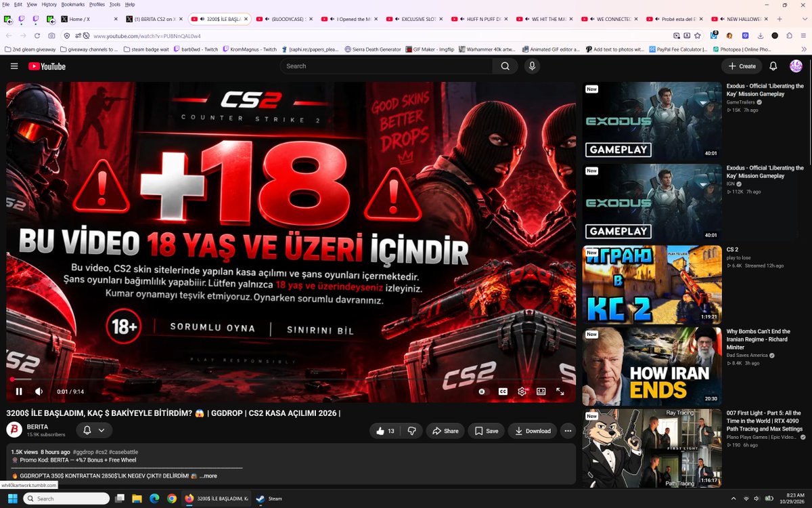
Task: Open the YouTube guide hamburger menu
Action: [x=14, y=66]
